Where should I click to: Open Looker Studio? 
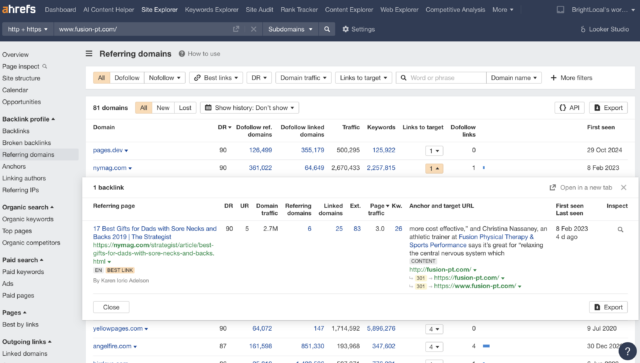tap(604, 29)
